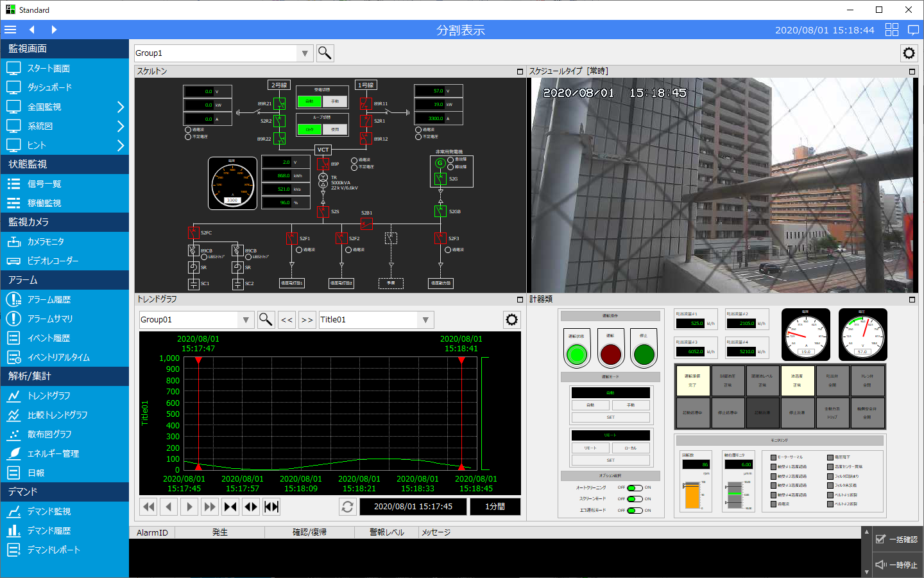Click the search magnifier beside Group1
The height and width of the screenshot is (578, 924).
click(325, 53)
